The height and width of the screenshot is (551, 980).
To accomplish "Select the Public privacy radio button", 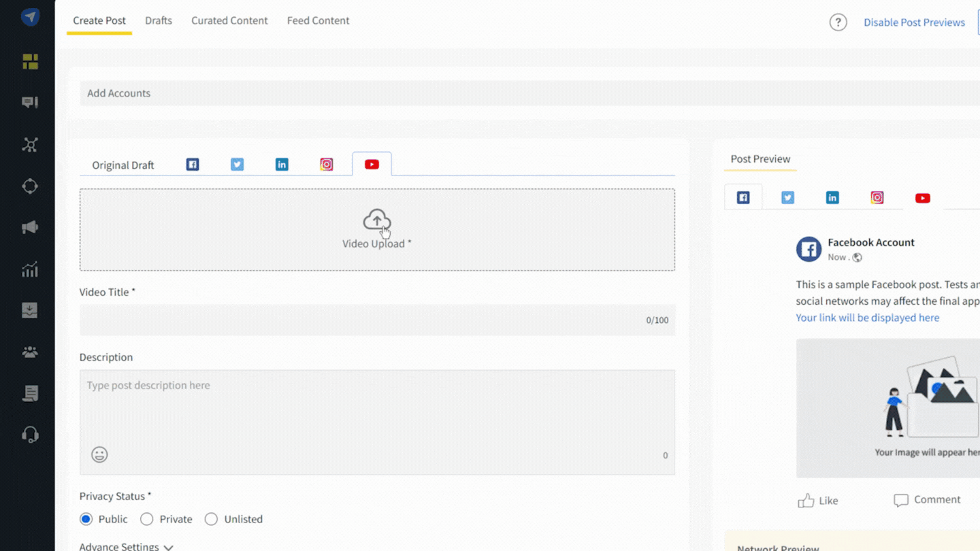I will (86, 518).
